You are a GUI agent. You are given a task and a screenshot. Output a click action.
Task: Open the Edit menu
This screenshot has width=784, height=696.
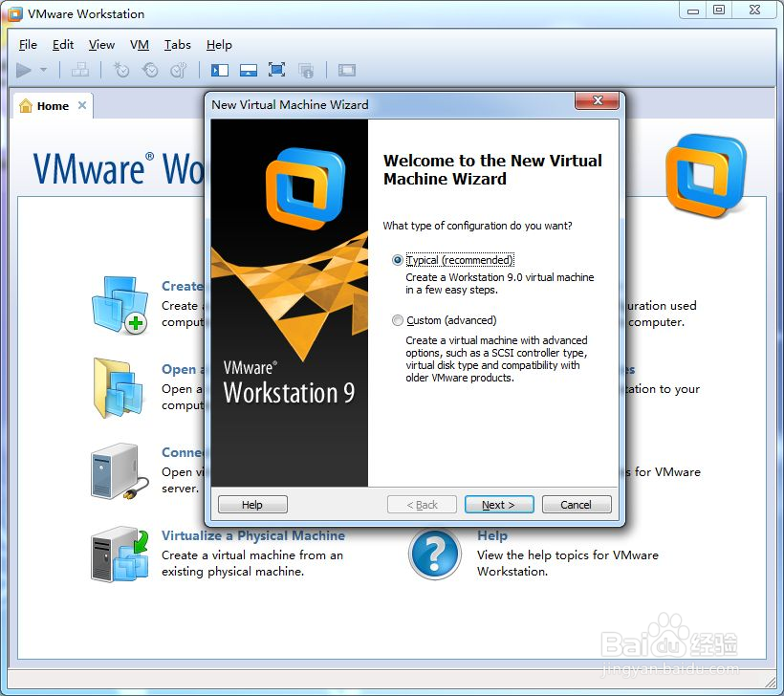click(x=63, y=45)
